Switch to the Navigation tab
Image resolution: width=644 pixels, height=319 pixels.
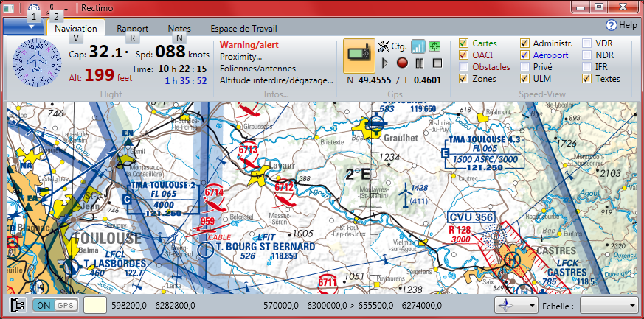click(x=76, y=29)
